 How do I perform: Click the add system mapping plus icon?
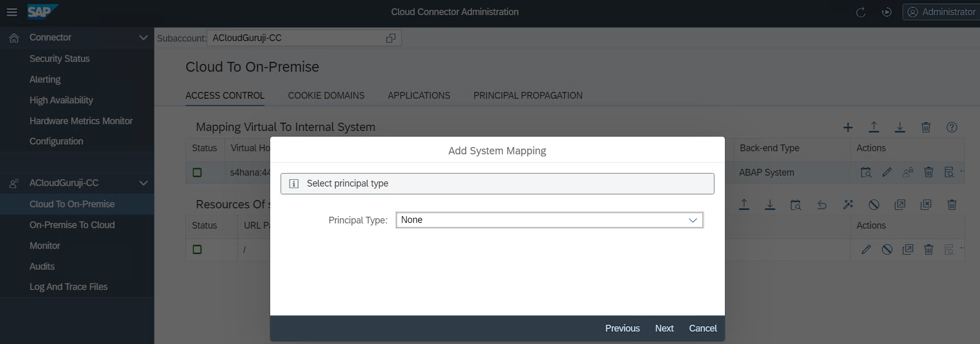(847, 127)
